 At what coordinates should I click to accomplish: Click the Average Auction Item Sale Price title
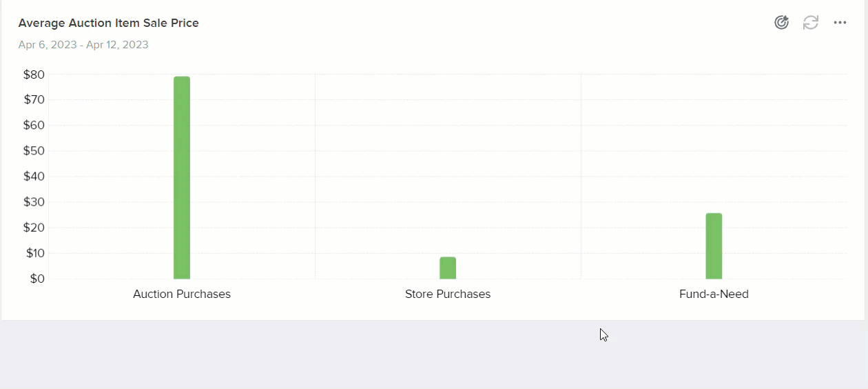[x=109, y=23]
